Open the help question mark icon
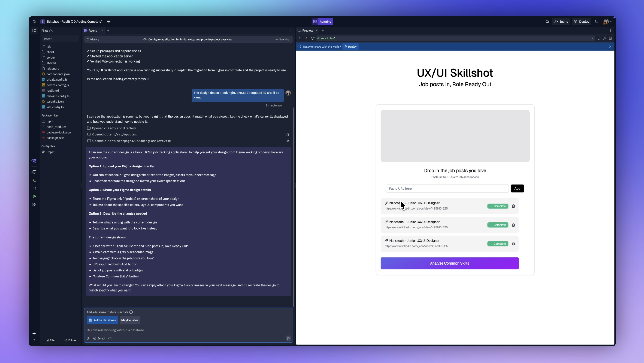The image size is (644, 363). [x=34, y=341]
